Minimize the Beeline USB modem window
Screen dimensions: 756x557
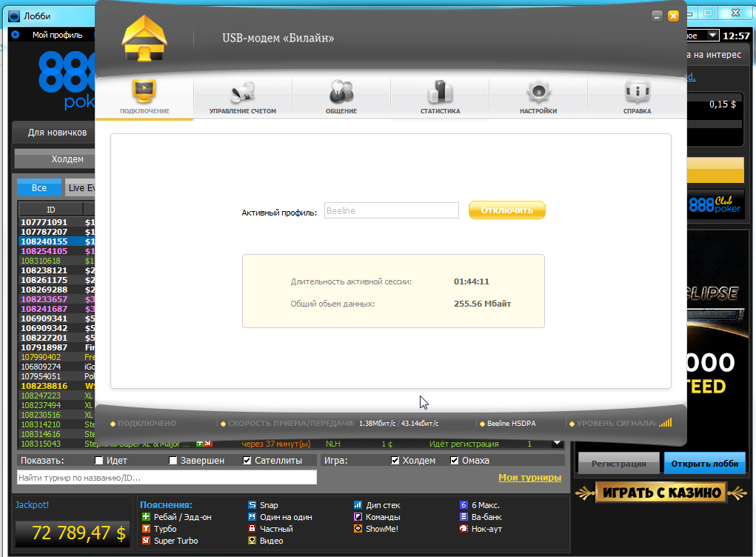(x=657, y=16)
